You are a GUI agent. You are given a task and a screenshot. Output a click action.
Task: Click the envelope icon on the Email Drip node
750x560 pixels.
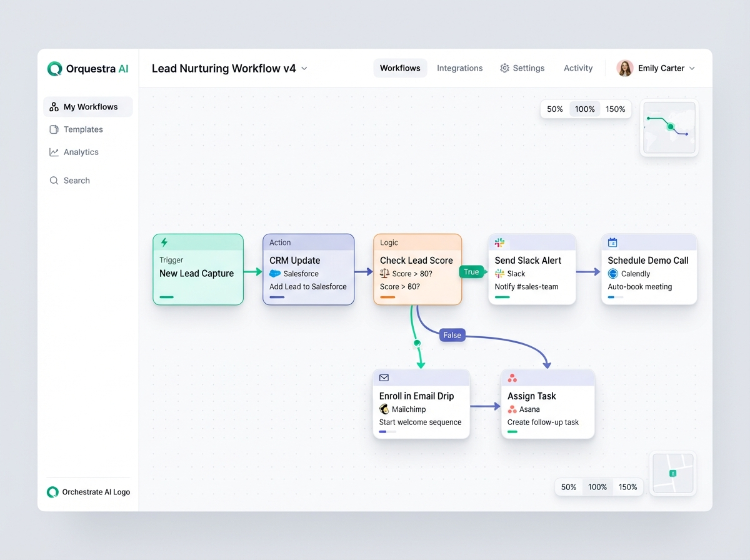384,378
